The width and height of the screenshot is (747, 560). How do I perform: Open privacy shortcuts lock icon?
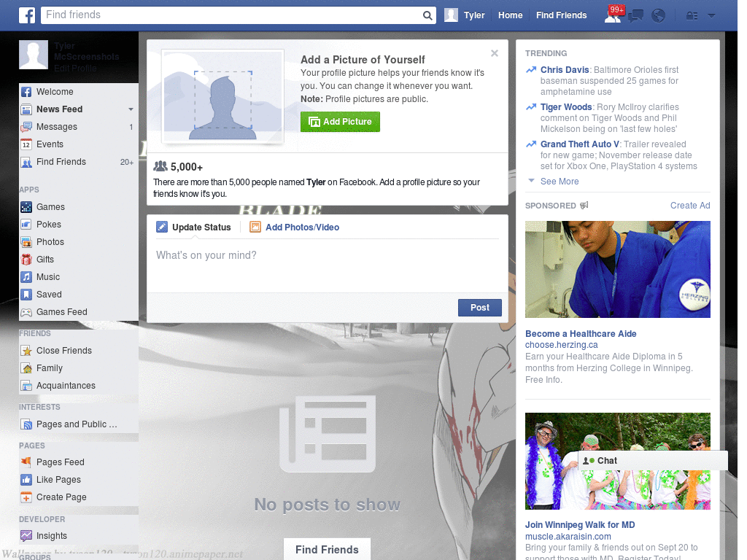click(x=692, y=16)
